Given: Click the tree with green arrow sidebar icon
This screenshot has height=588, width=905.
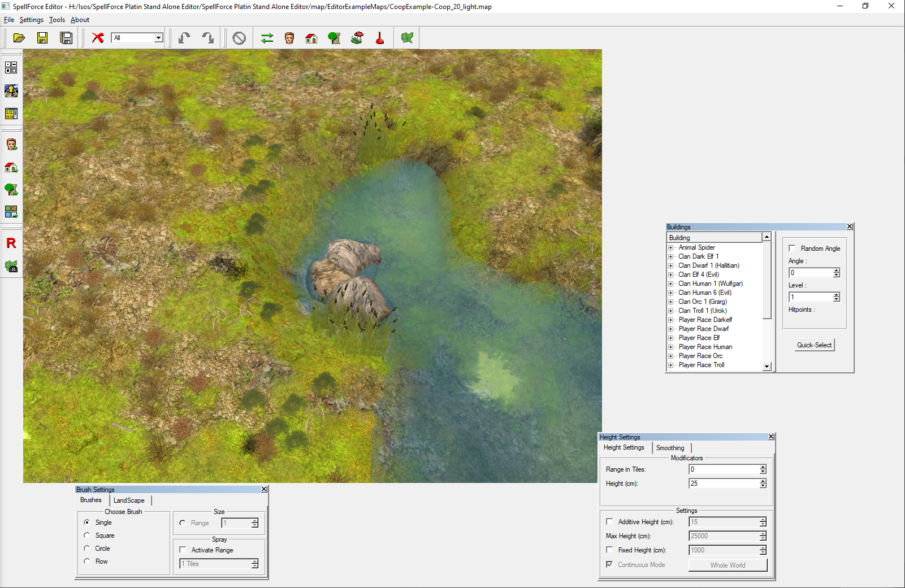Looking at the screenshot, I should tap(11, 189).
